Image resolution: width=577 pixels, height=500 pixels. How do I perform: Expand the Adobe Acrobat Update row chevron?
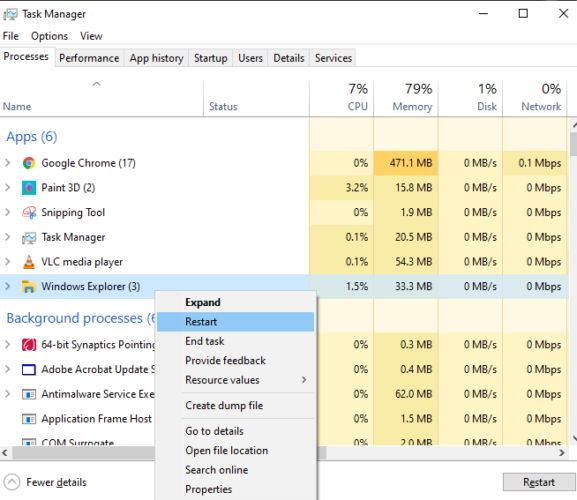tap(8, 369)
